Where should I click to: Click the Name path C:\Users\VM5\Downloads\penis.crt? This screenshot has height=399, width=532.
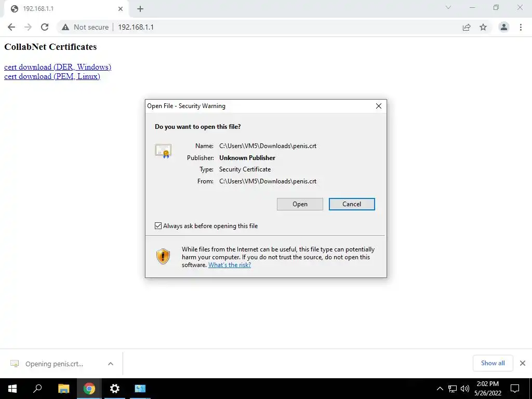[268, 146]
